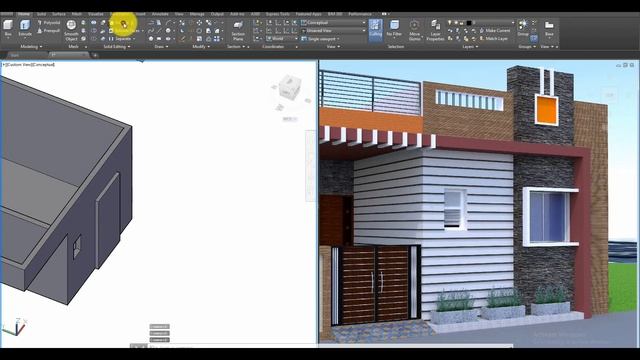Toggle the layer freeze sun icon

click(x=456, y=23)
